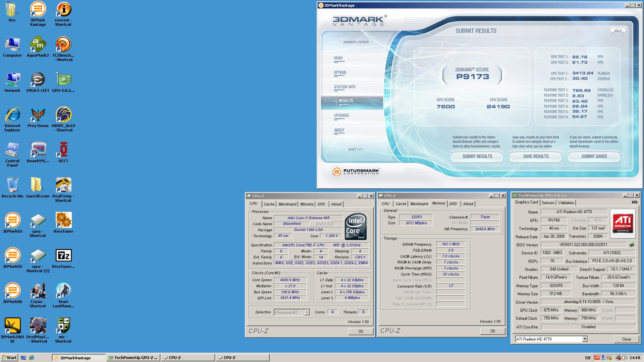The height and width of the screenshot is (362, 644).
Task: Open Prey Demo desktop icon
Action: [38, 118]
